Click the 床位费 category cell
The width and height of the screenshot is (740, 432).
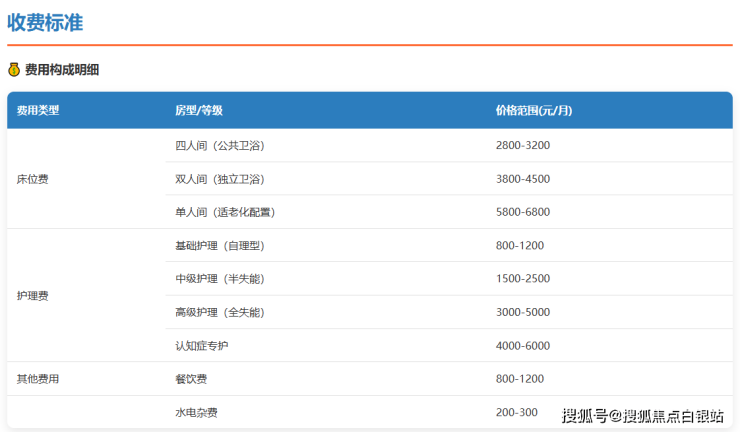[33, 179]
